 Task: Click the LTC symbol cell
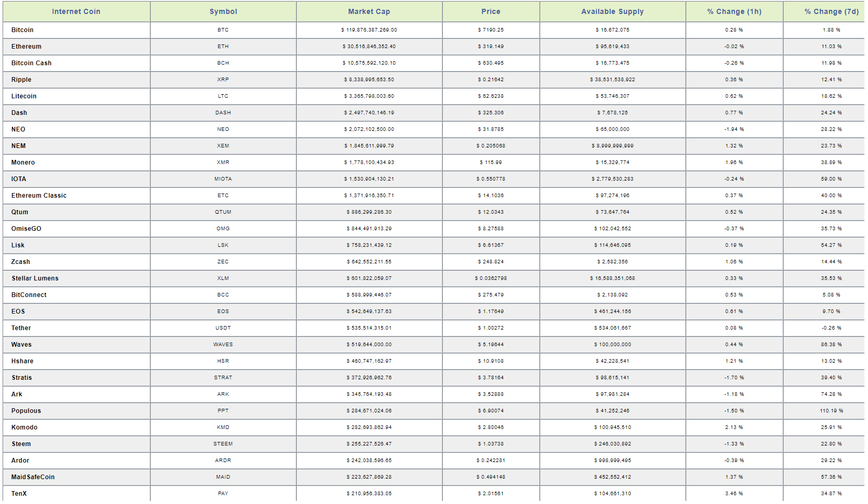pos(223,96)
